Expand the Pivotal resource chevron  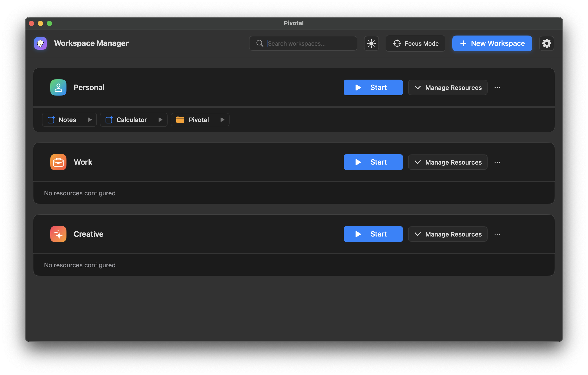(x=222, y=120)
